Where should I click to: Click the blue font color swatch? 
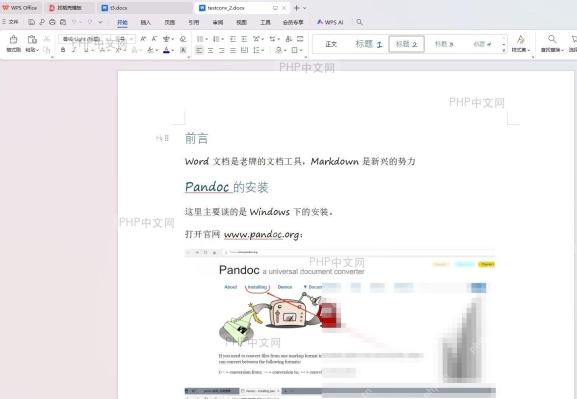click(166, 50)
